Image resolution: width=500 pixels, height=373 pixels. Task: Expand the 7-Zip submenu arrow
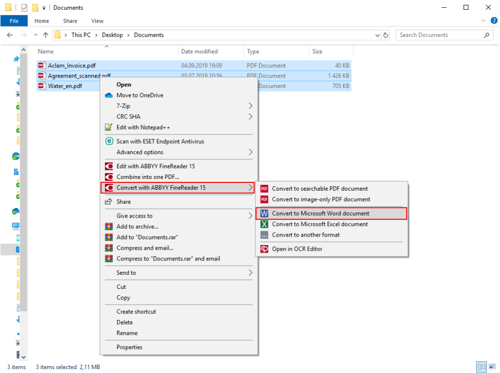pos(250,106)
